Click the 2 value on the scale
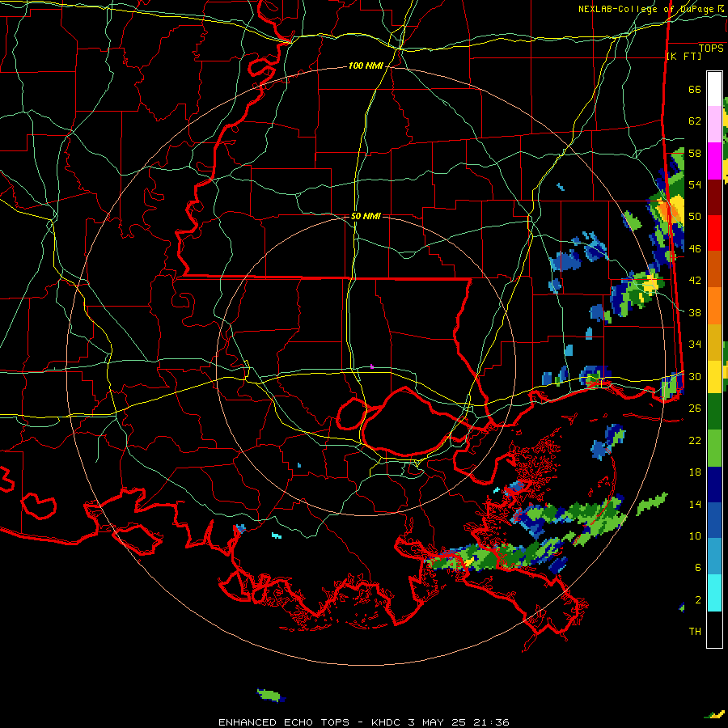Screen dimensions: 728x728 [697, 600]
